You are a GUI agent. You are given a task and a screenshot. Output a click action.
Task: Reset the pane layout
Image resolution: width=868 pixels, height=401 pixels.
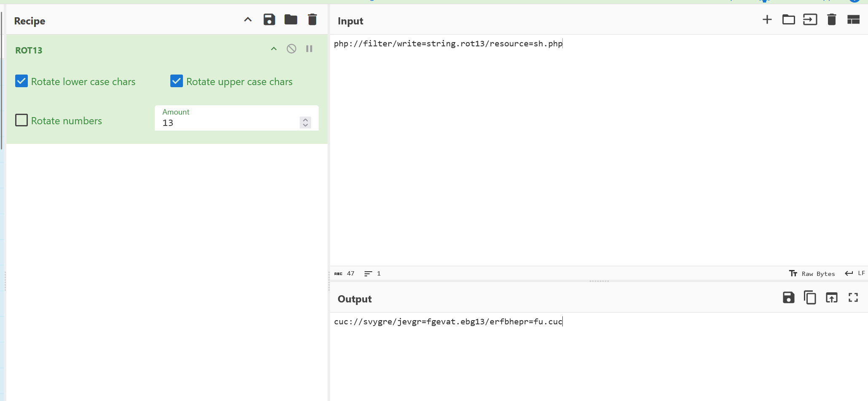(x=853, y=20)
